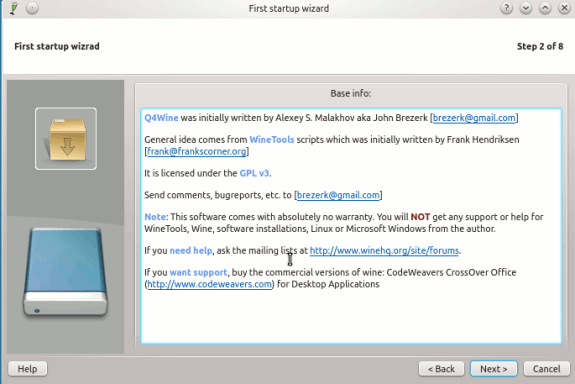Click the WineTools blue text

(x=272, y=139)
